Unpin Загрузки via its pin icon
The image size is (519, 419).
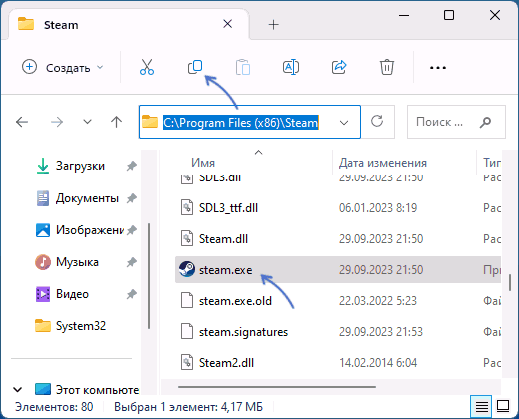click(132, 166)
